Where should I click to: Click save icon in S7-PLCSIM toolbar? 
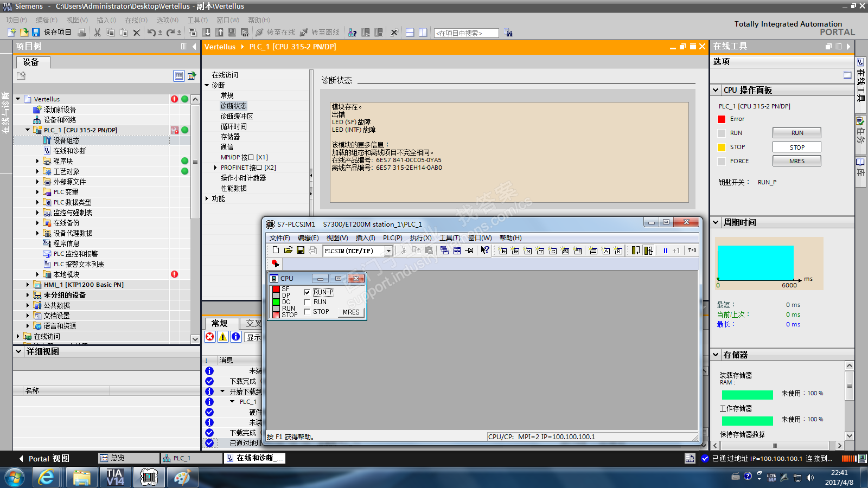click(x=300, y=250)
